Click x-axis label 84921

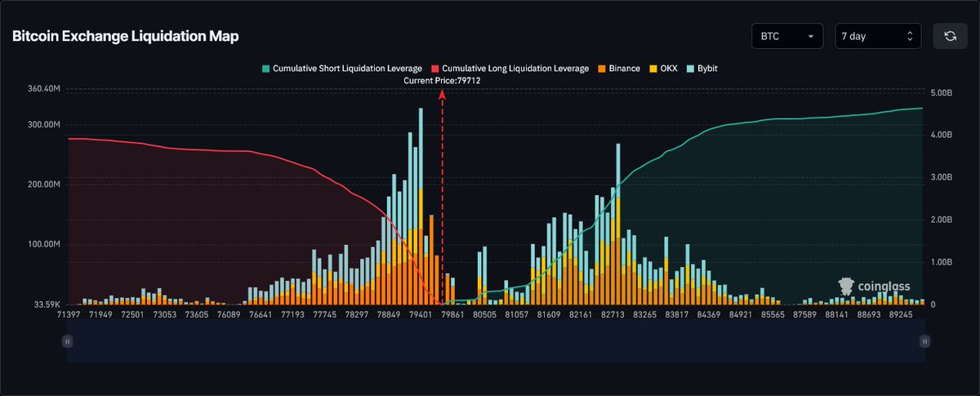tap(740, 314)
